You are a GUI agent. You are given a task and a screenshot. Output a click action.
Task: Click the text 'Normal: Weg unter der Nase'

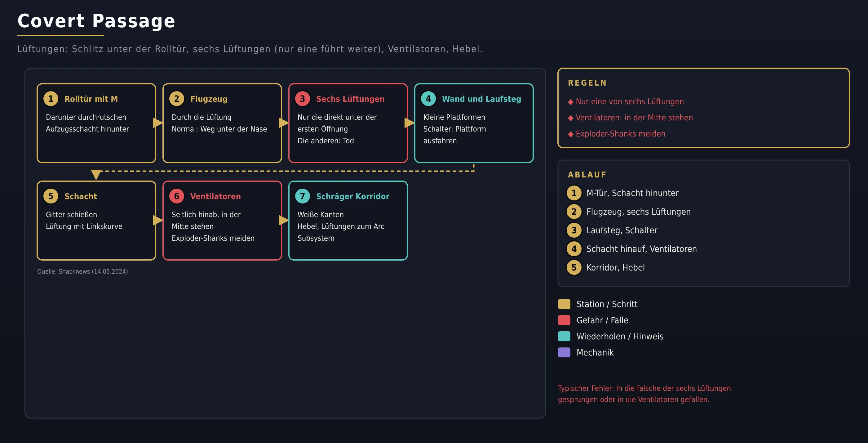pyautogui.click(x=219, y=129)
